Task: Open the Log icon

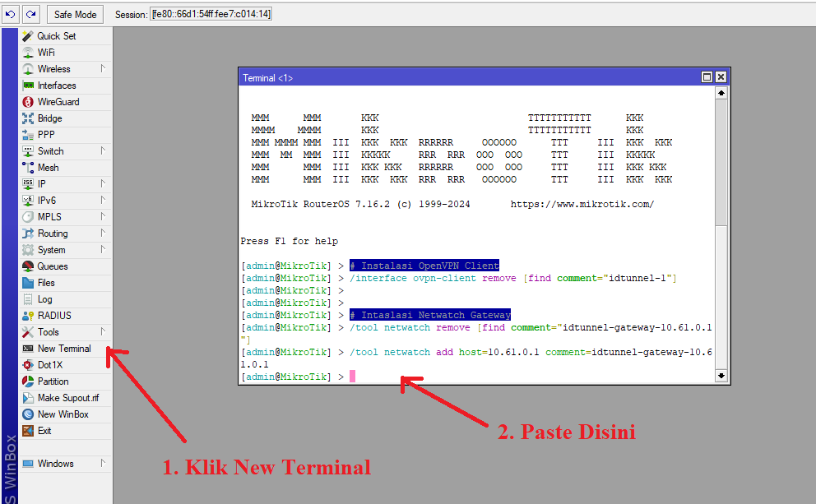Action: click(28, 299)
